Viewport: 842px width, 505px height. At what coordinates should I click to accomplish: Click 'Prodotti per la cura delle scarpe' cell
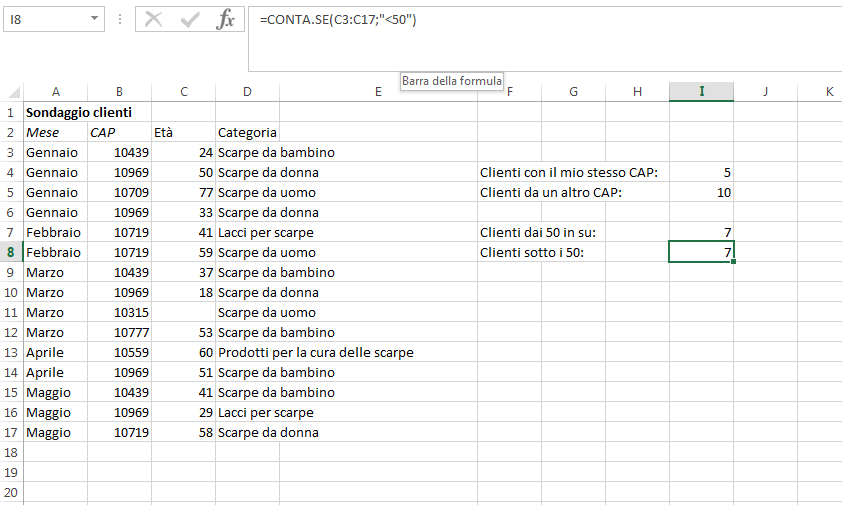coord(316,352)
